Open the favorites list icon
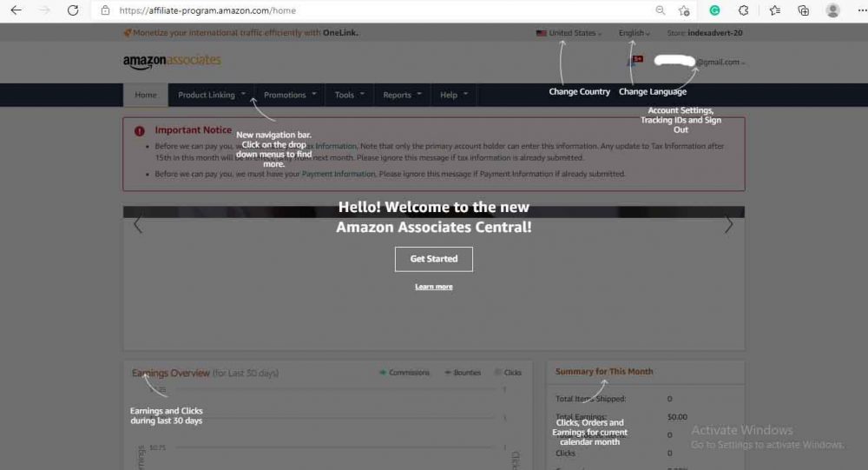The width and height of the screenshot is (868, 470). pyautogui.click(x=775, y=10)
